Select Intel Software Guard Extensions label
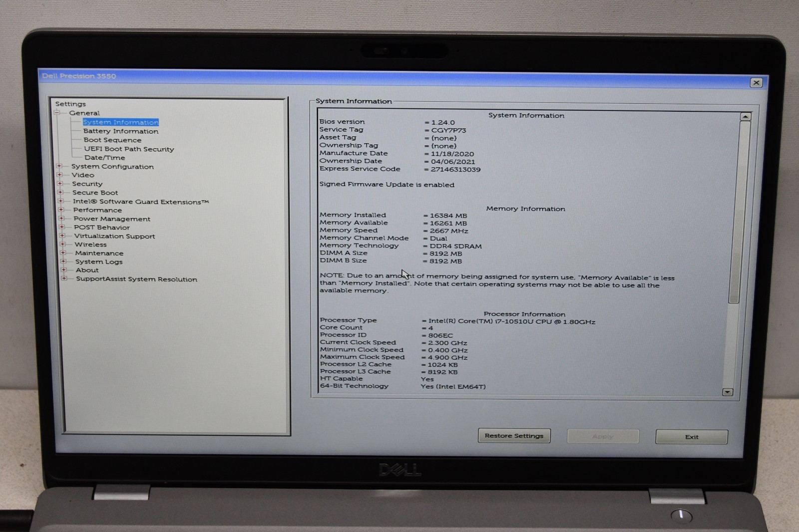 point(141,202)
